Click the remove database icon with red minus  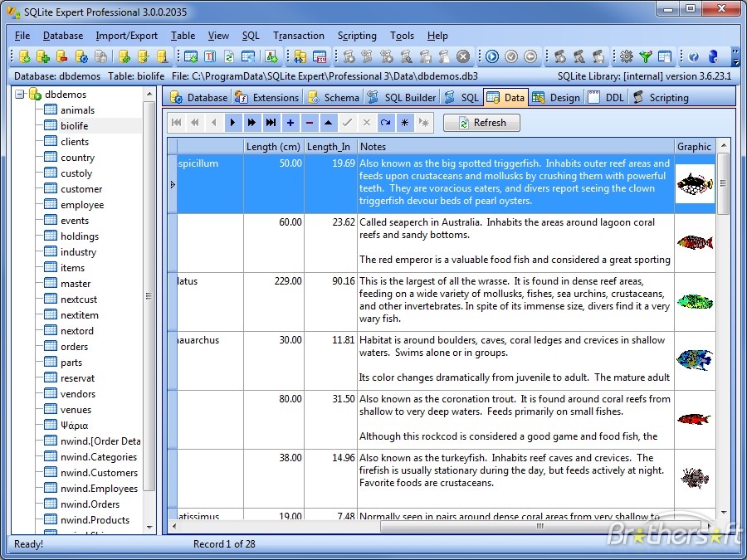tap(62, 56)
